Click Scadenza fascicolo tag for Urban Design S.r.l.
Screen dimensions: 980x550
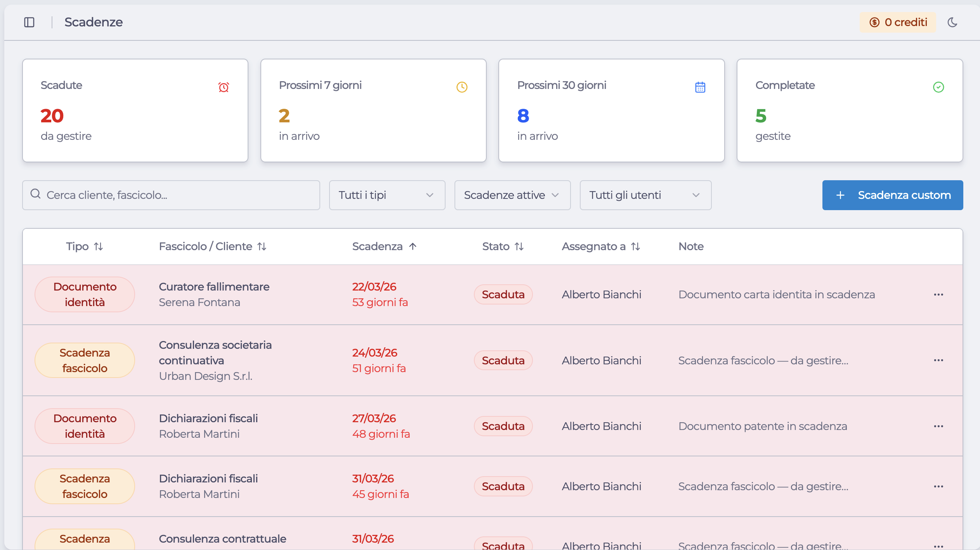pyautogui.click(x=85, y=360)
